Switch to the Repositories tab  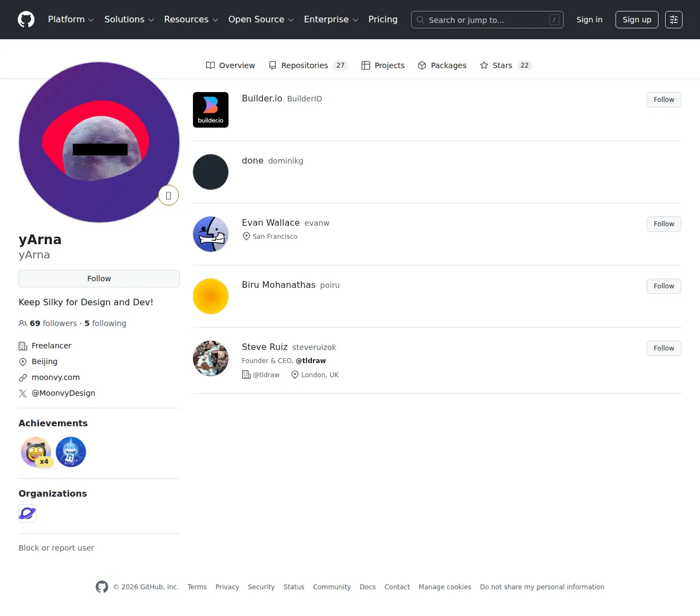click(309, 65)
